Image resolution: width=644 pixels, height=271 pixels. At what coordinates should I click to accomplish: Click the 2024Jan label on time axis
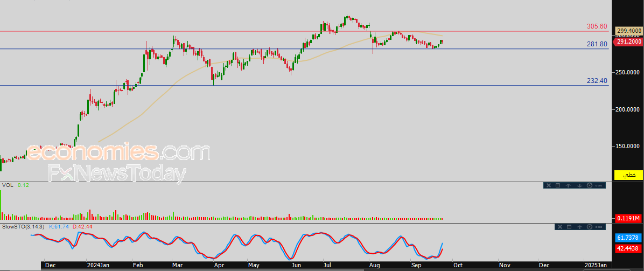97,266
